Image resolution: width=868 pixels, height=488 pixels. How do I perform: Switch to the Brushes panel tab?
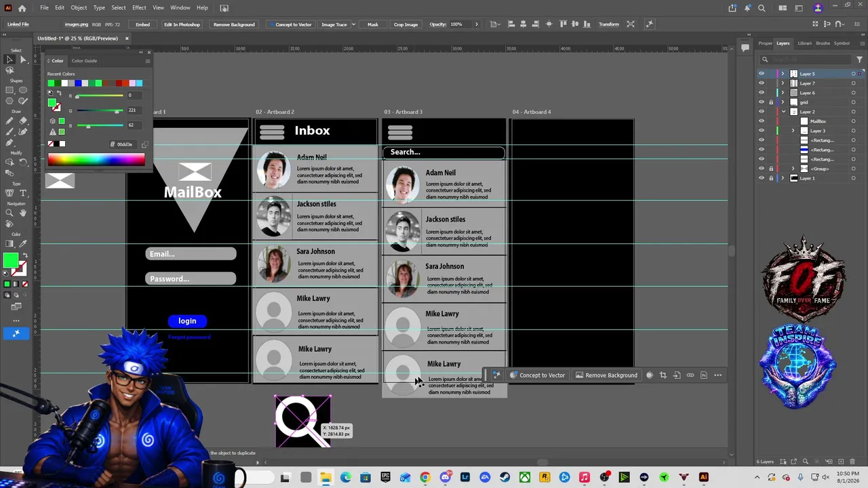[x=823, y=43]
